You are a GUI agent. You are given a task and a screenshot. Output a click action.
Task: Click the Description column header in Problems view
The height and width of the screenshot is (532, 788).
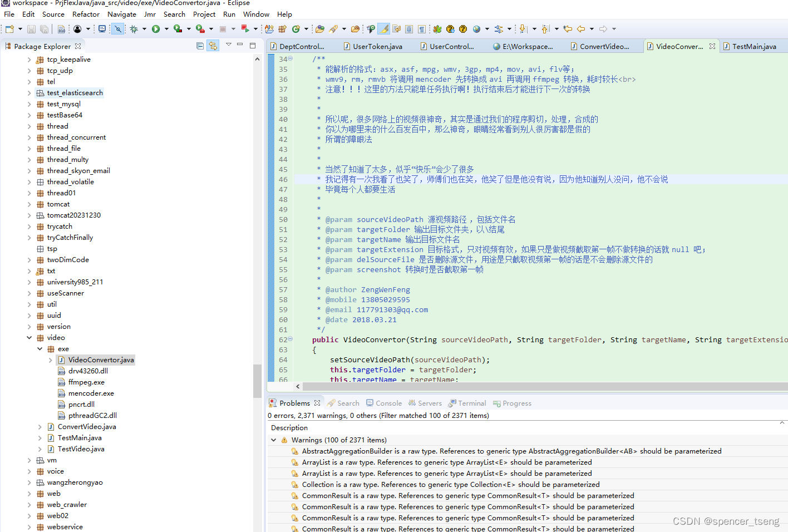(289, 427)
